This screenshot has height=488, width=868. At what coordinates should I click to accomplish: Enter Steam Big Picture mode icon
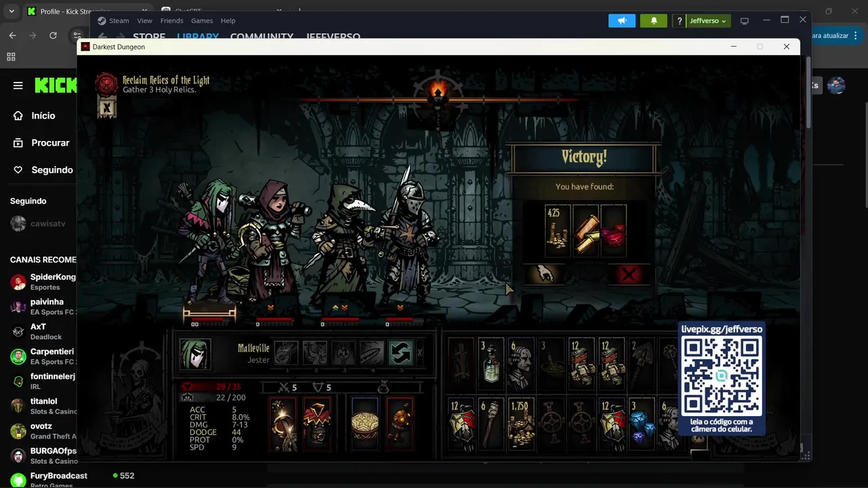pyautogui.click(x=745, y=21)
